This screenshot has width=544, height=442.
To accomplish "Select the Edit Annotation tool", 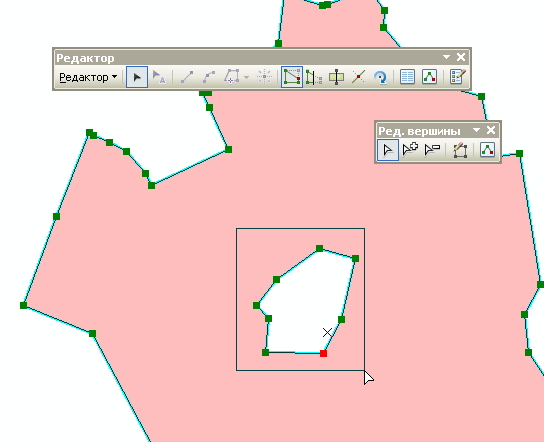I will coord(159,77).
